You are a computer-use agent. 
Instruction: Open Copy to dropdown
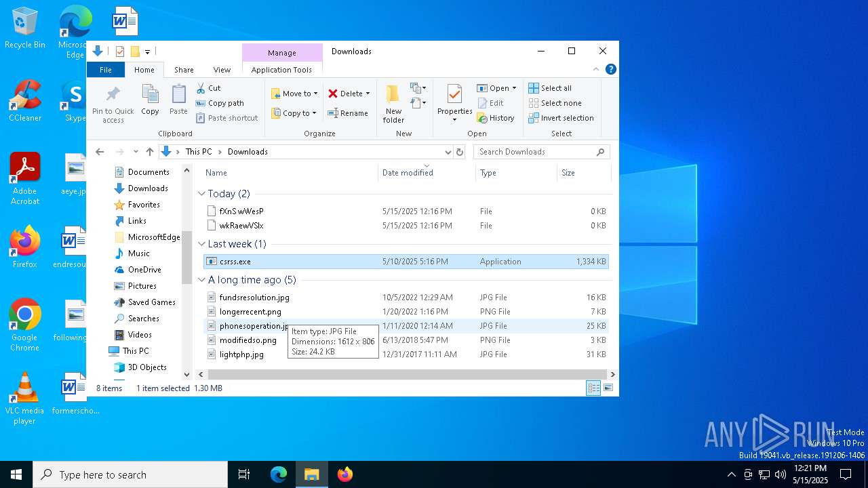click(294, 113)
